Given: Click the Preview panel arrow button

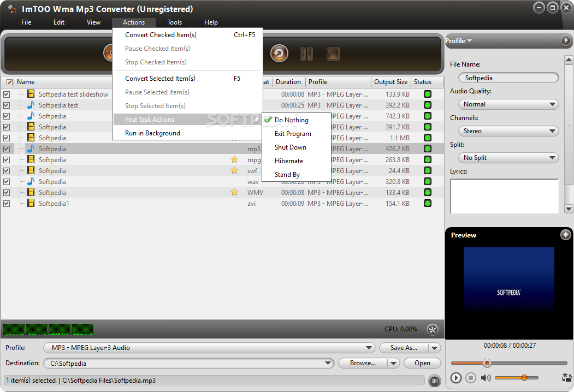Looking at the screenshot, I should click(566, 235).
